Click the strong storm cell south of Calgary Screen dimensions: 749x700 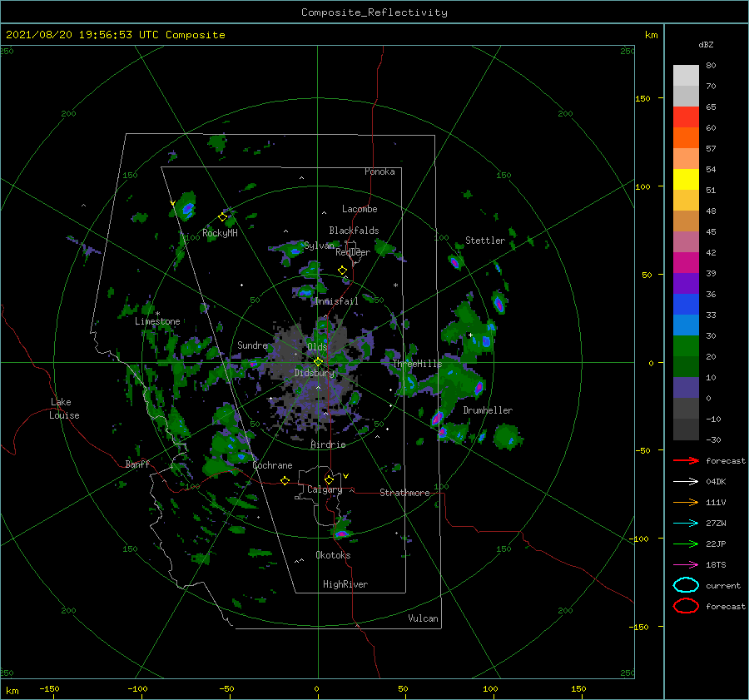(341, 534)
